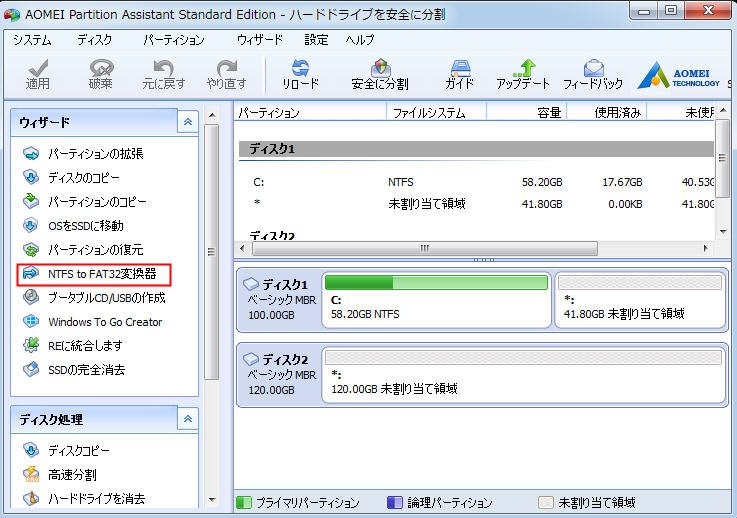The height and width of the screenshot is (518, 737).
Task: Click the Windows To Go Creator icon
Action: [31, 322]
